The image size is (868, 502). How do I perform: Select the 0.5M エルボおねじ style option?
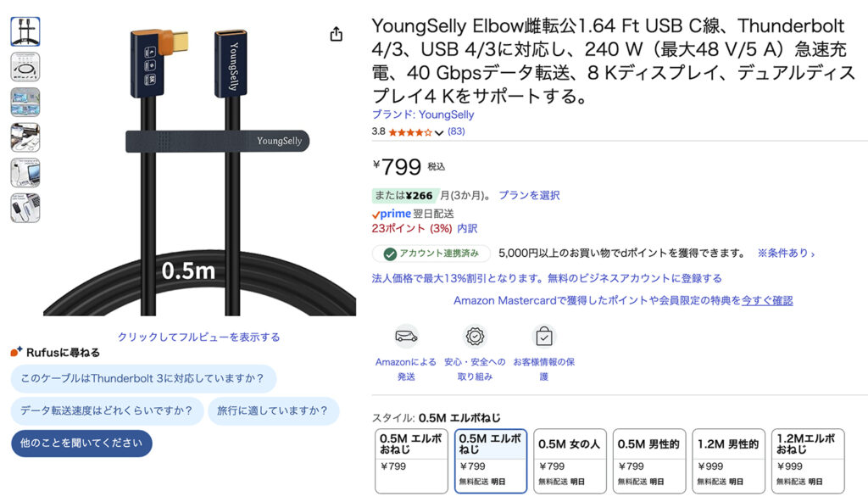pos(411,461)
